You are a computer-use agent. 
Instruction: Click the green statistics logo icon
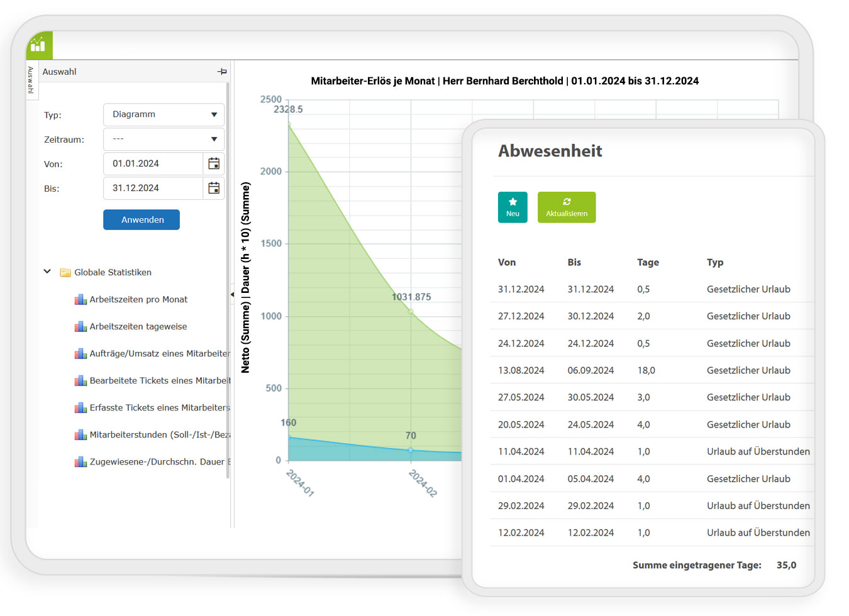38,45
